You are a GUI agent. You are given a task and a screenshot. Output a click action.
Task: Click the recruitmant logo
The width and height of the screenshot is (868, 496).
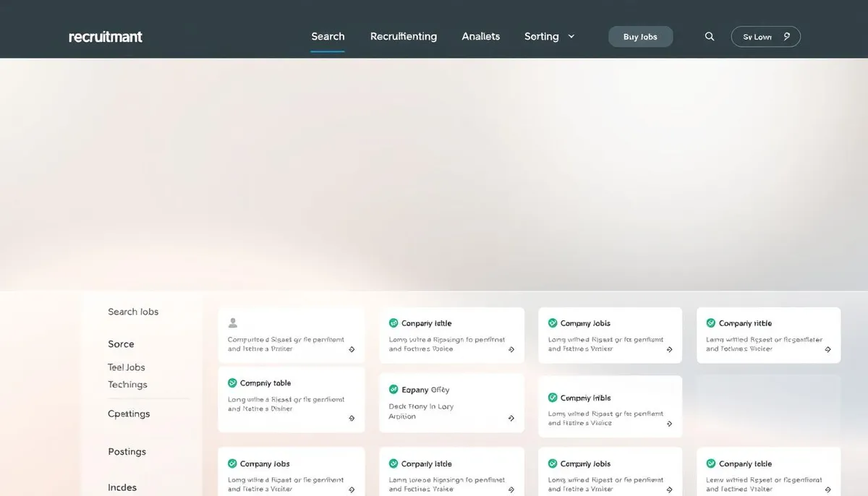pyautogui.click(x=106, y=37)
